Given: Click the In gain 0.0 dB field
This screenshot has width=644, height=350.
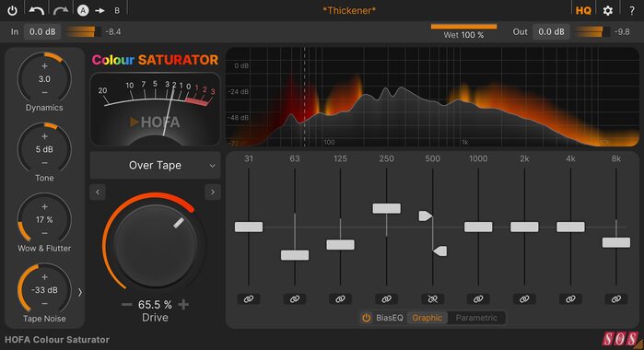Looking at the screenshot, I should pyautogui.click(x=42, y=31).
